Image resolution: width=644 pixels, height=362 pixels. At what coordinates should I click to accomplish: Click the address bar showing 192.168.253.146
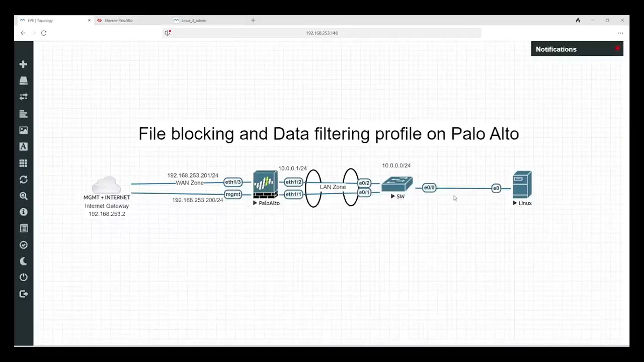322,33
